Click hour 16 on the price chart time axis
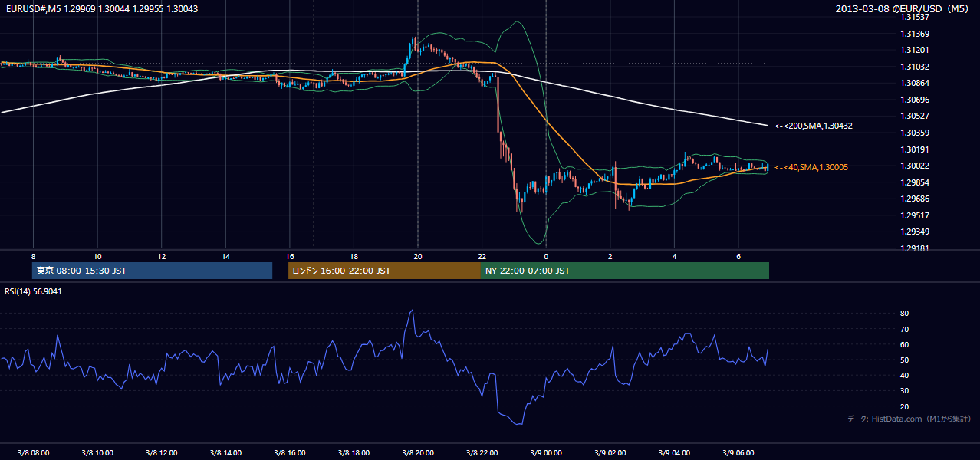 tap(290, 256)
